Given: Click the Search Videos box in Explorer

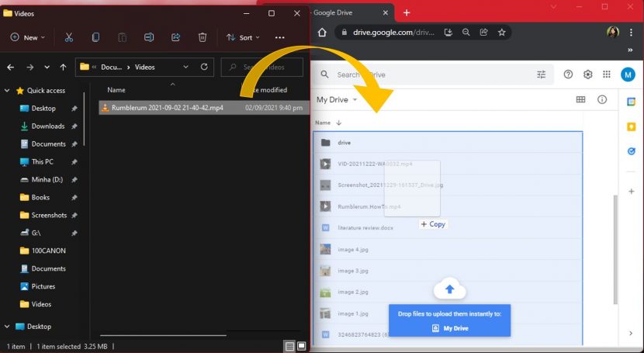Looking at the screenshot, I should [262, 67].
